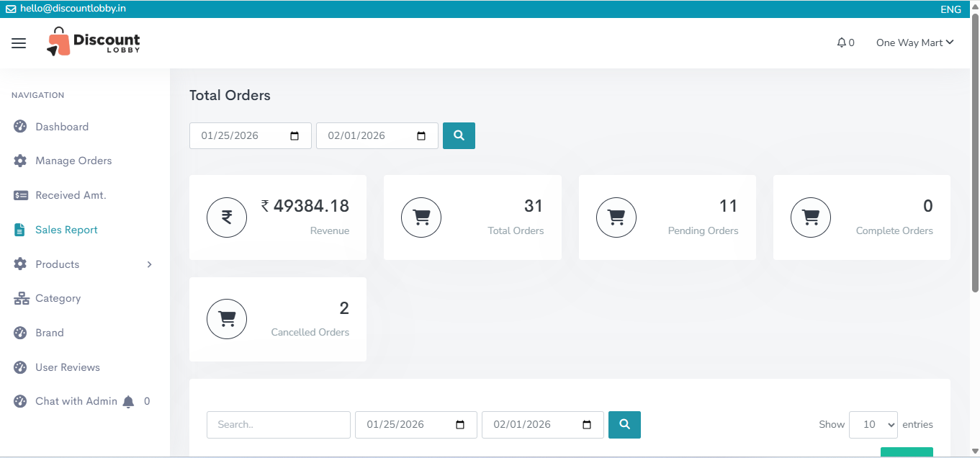Open the Show entries count dropdown

(873, 425)
